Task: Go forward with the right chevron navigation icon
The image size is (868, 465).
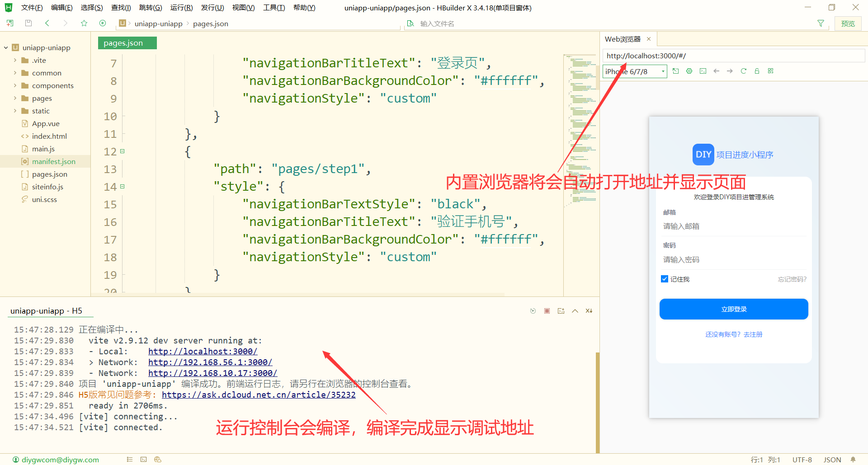Action: [66, 23]
